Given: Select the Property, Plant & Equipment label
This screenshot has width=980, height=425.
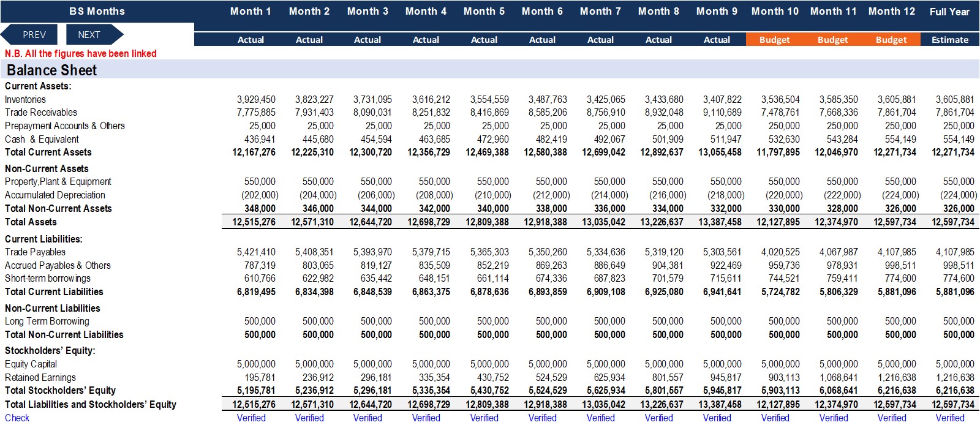Looking at the screenshot, I should (58, 181).
